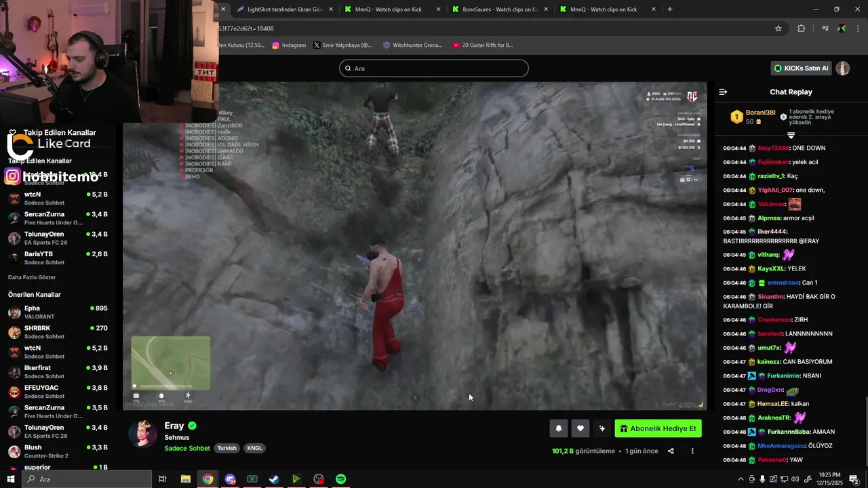The image size is (868, 488).
Task: Click the microphone icon in system tray
Action: click(x=762, y=479)
